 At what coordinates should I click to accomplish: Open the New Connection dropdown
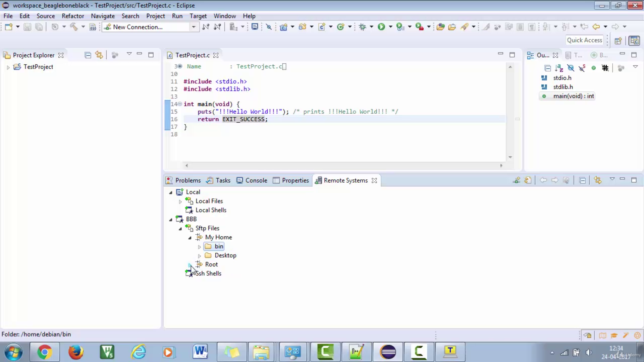coord(194,27)
